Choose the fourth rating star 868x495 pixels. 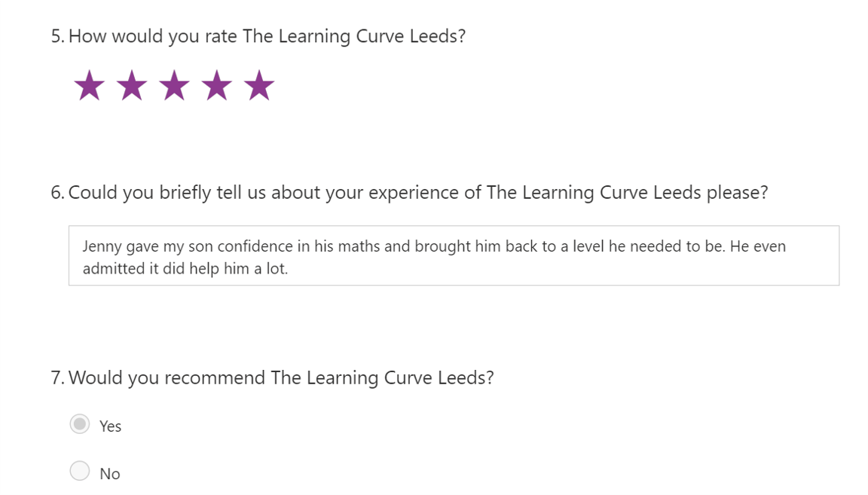point(217,86)
